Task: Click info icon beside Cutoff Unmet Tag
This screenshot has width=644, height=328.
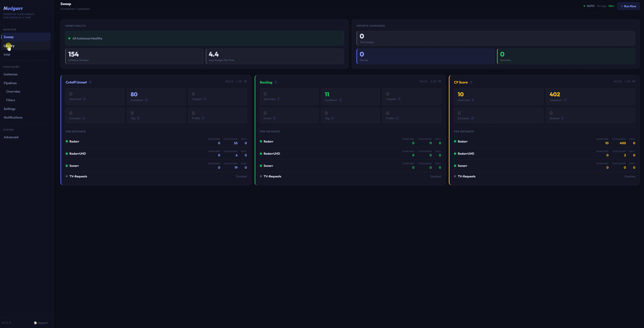Action: click(138, 118)
